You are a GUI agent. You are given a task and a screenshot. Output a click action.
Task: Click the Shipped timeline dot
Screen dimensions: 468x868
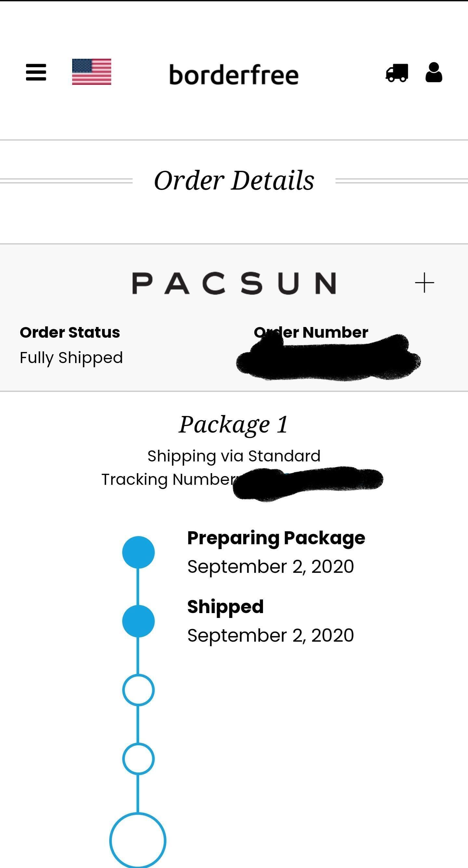pos(138,621)
